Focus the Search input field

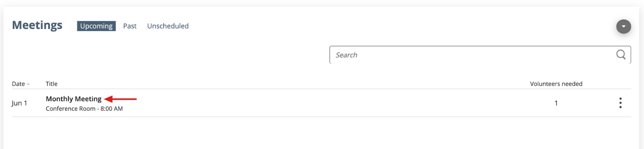pos(480,55)
